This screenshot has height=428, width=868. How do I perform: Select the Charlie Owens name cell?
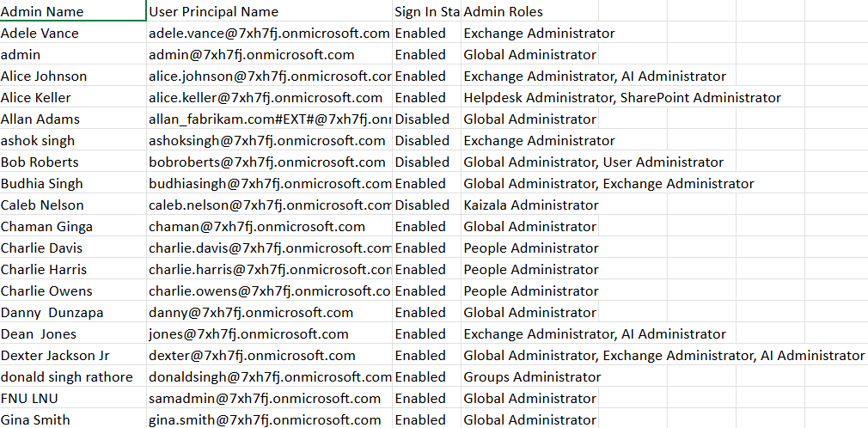(46, 291)
